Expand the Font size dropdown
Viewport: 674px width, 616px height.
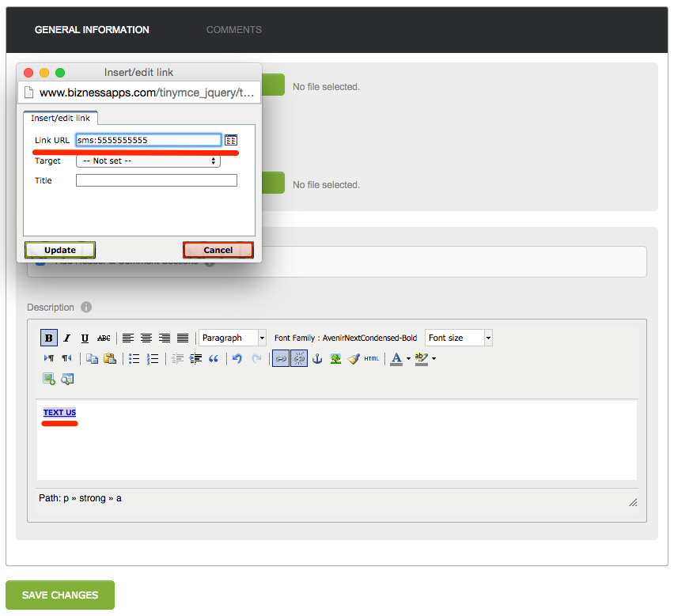pyautogui.click(x=459, y=338)
